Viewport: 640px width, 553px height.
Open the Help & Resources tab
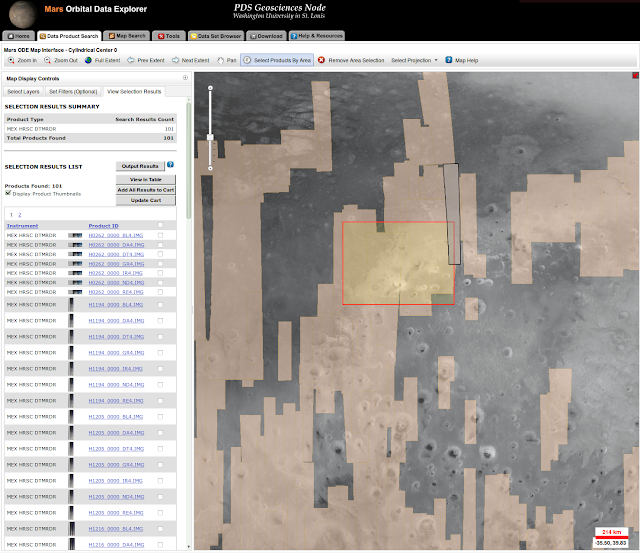(317, 36)
